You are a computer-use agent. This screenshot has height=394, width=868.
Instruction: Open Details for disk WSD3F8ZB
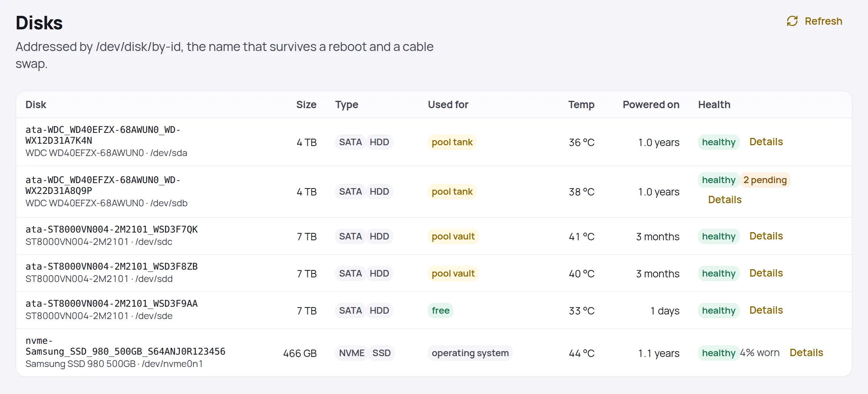tap(766, 273)
